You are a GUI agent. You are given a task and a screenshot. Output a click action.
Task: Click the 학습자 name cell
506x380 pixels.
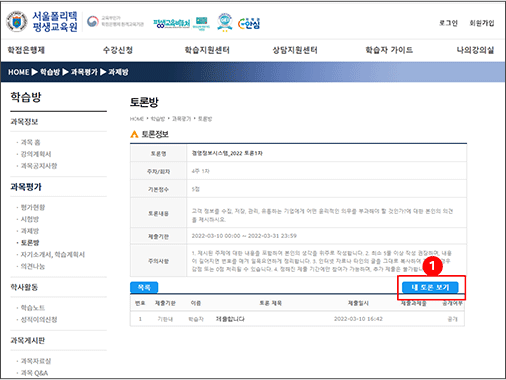[196, 319]
